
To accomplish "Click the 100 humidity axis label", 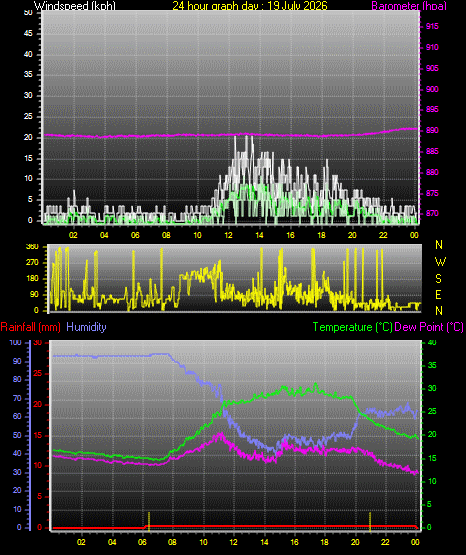I will pos(15,343).
